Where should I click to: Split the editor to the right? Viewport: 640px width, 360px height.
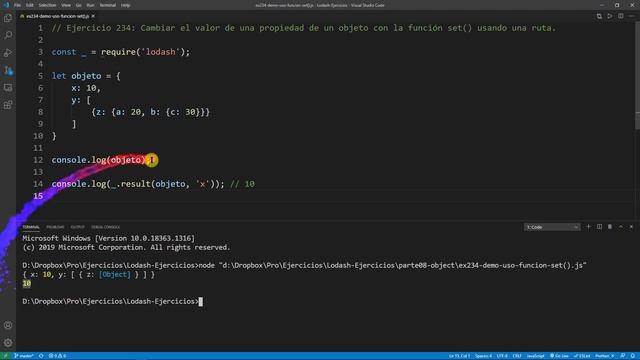620,16
